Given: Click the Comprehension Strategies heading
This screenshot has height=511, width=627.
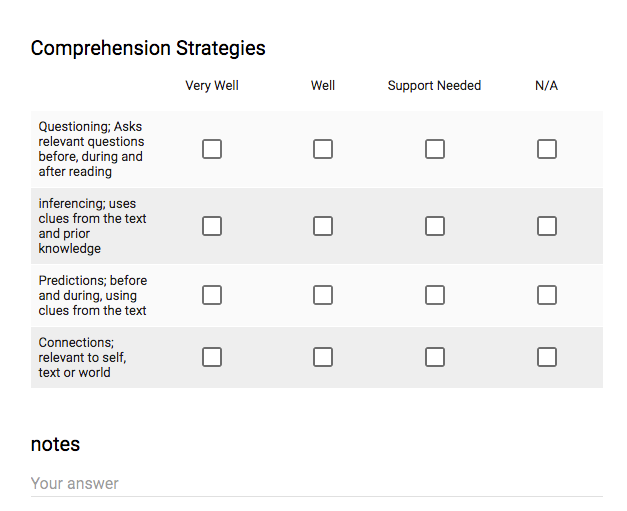Looking at the screenshot, I should point(148,48).
